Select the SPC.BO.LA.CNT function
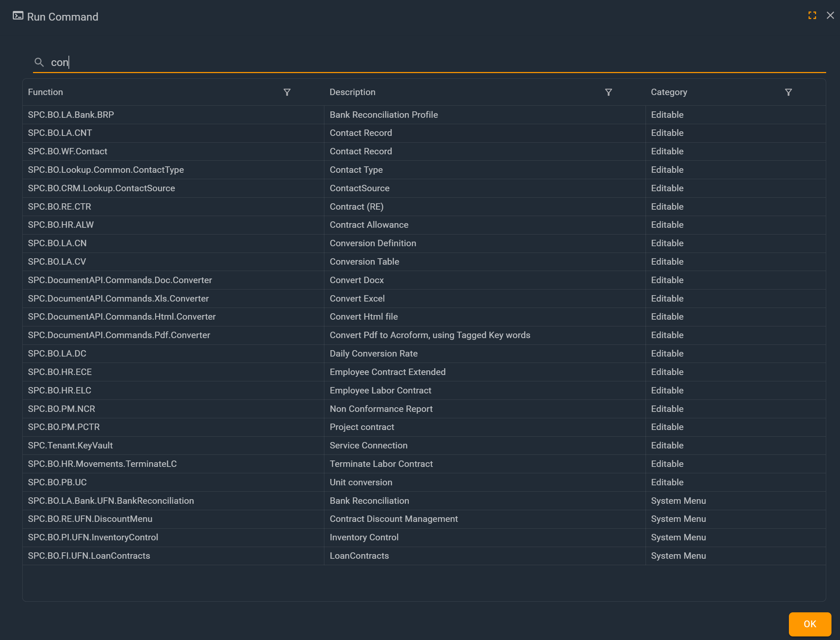The image size is (840, 640). coord(60,133)
